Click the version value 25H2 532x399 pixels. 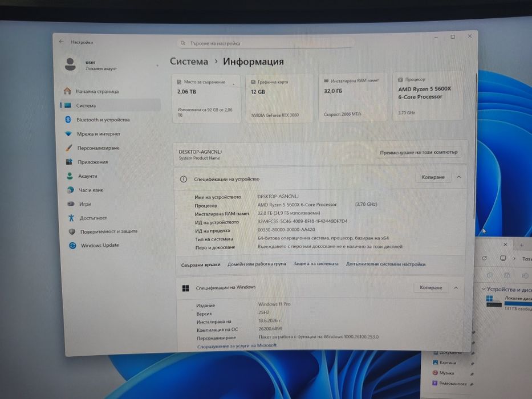(x=263, y=312)
